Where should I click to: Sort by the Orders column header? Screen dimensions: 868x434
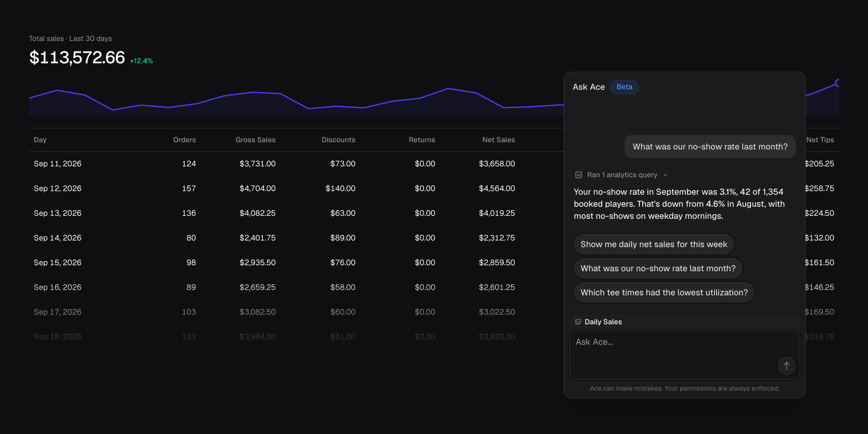[184, 140]
